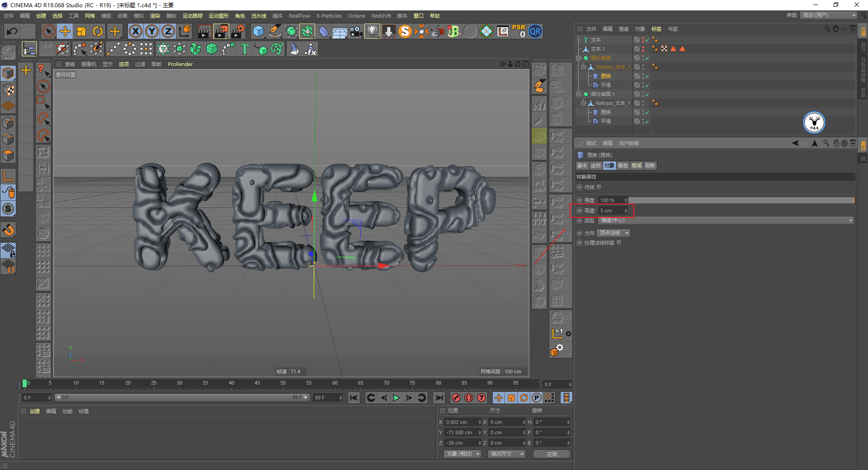Activate the Move tool in toolbar

pyautogui.click(x=65, y=31)
